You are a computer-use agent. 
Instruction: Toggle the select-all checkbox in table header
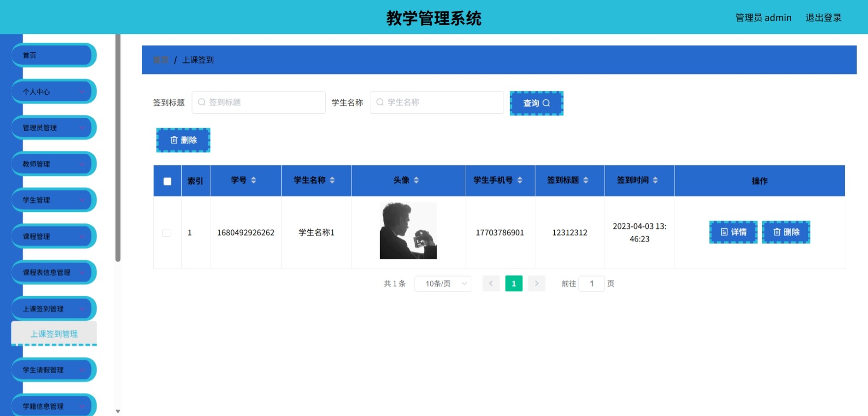pos(167,181)
